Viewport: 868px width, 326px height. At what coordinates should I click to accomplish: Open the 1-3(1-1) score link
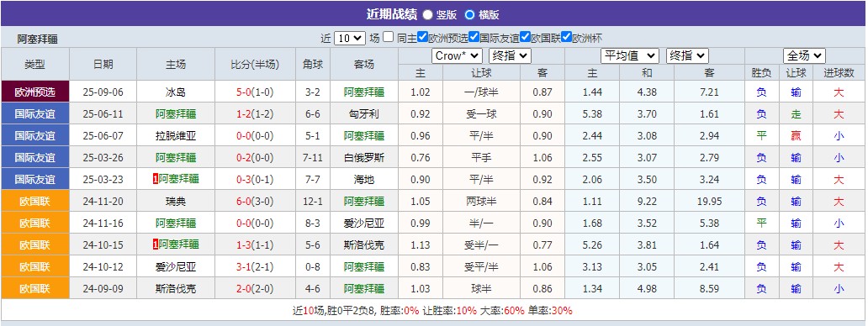click(255, 245)
